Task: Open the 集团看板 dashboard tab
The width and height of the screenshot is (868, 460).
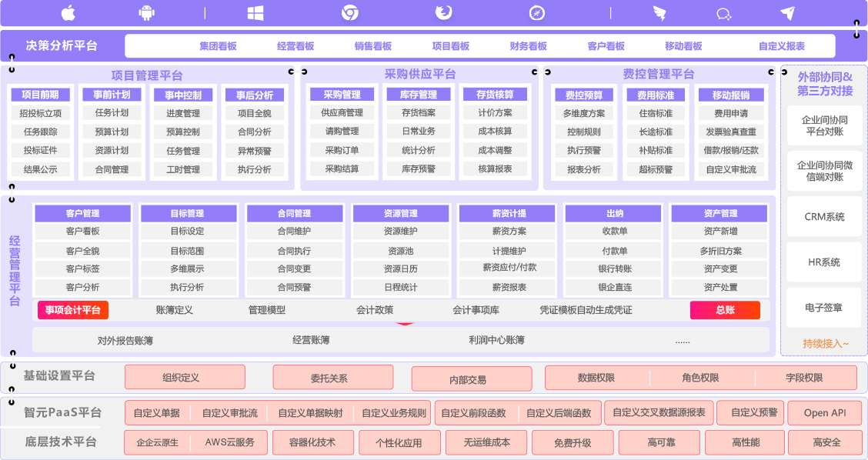Action: tap(218, 46)
